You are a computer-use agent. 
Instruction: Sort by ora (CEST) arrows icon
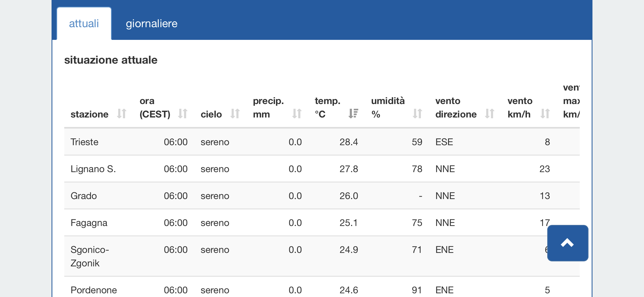tap(183, 114)
